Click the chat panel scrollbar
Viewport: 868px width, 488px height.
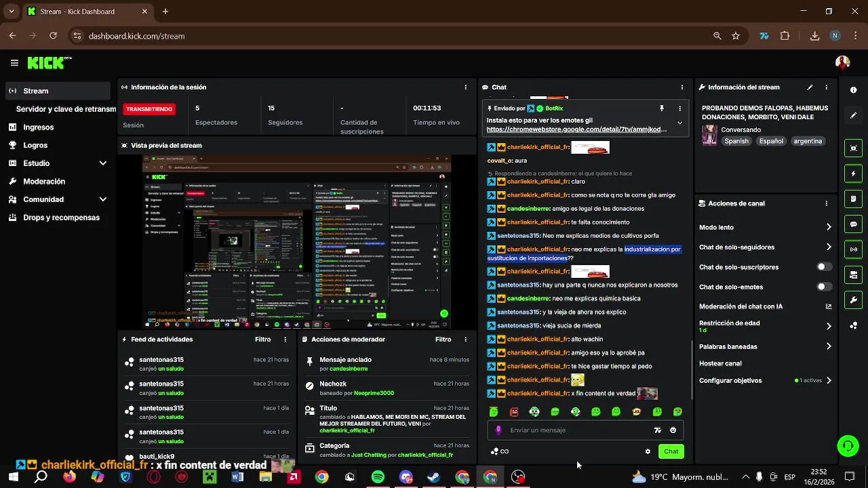(691, 369)
